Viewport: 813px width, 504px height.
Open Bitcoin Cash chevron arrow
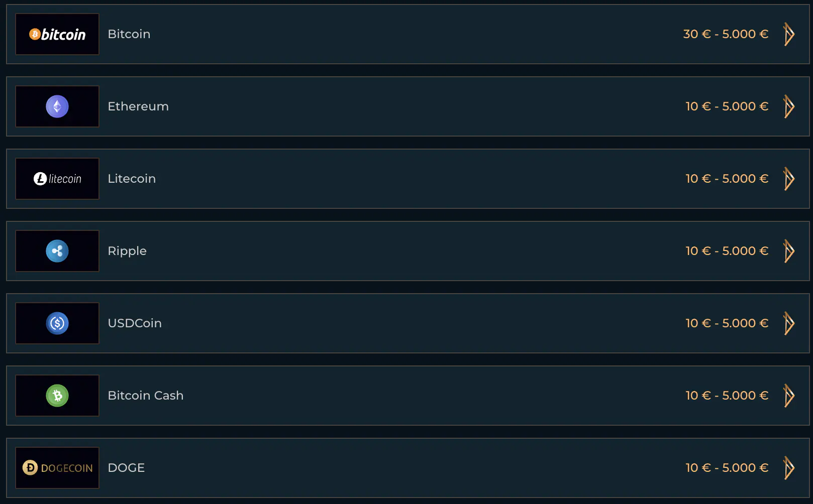(x=789, y=396)
